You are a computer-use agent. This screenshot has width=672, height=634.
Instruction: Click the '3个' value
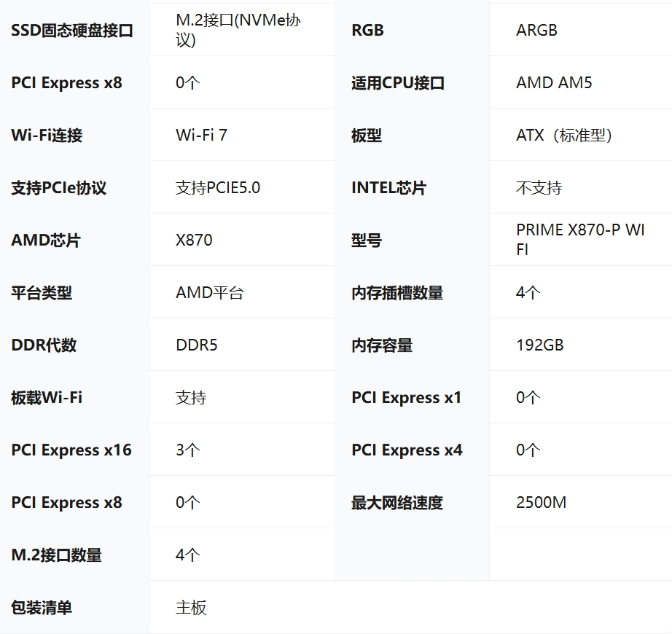(x=188, y=450)
